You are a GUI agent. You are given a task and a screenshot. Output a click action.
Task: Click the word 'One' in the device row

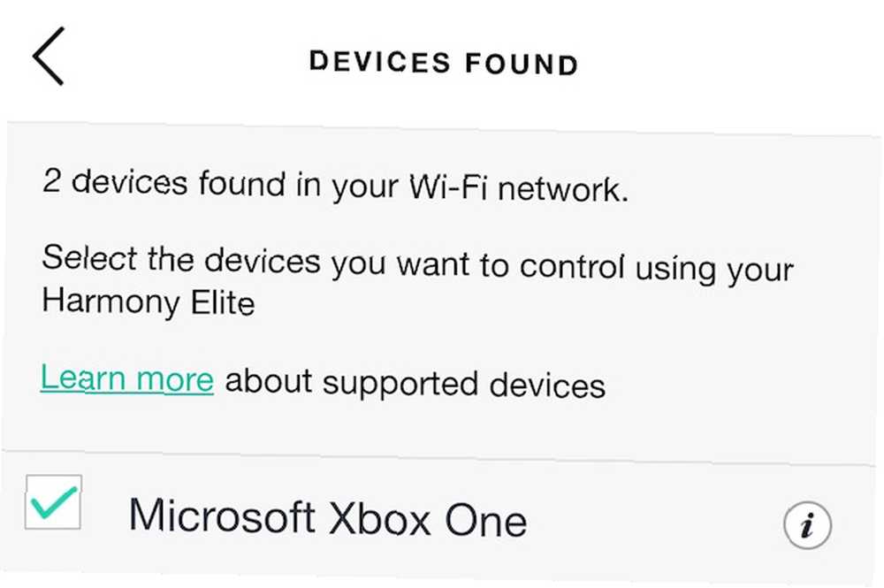[x=486, y=520]
